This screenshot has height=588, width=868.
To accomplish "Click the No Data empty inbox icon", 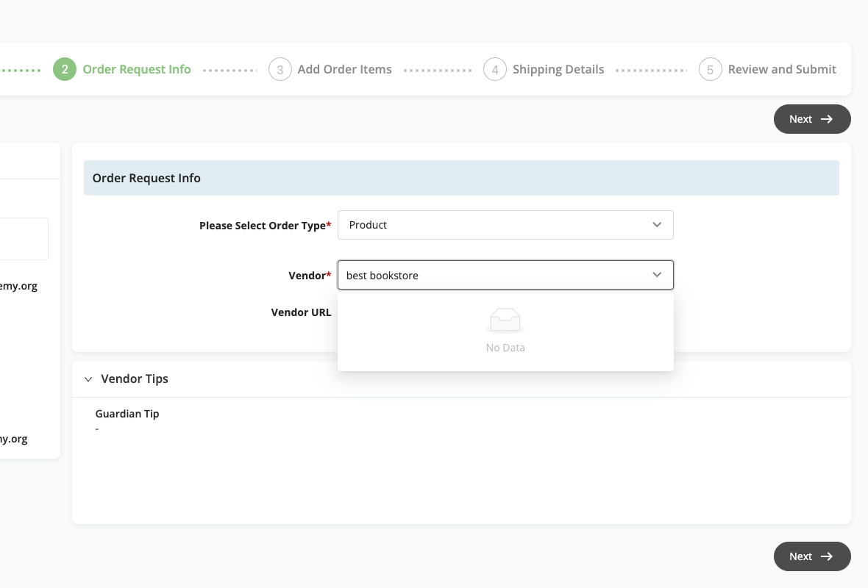I will coord(505,320).
